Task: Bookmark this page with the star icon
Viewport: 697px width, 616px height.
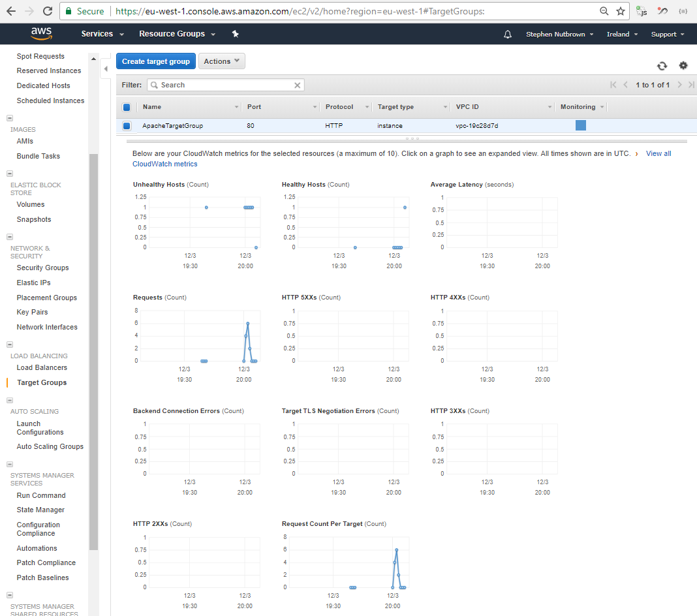Action: (621, 11)
